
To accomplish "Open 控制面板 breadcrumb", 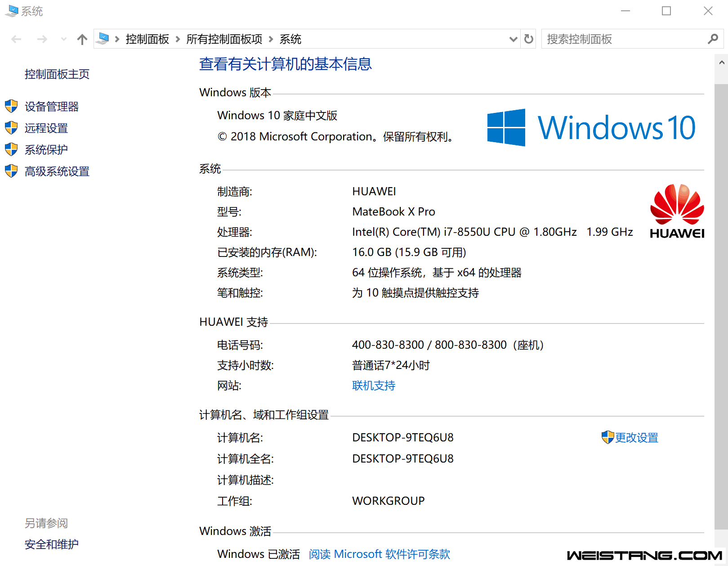I will coord(147,39).
